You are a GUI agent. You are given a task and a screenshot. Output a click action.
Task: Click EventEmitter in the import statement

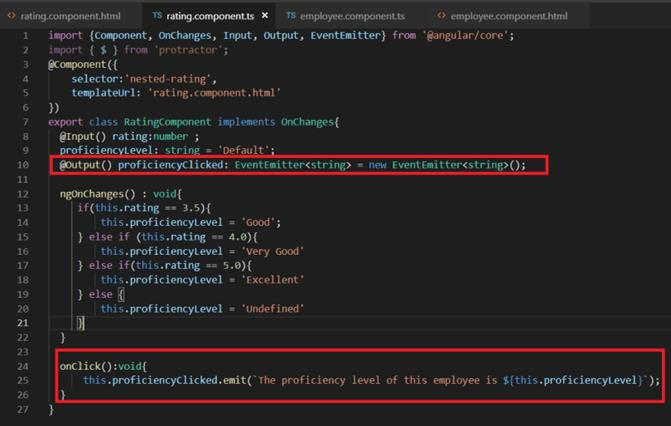point(345,36)
